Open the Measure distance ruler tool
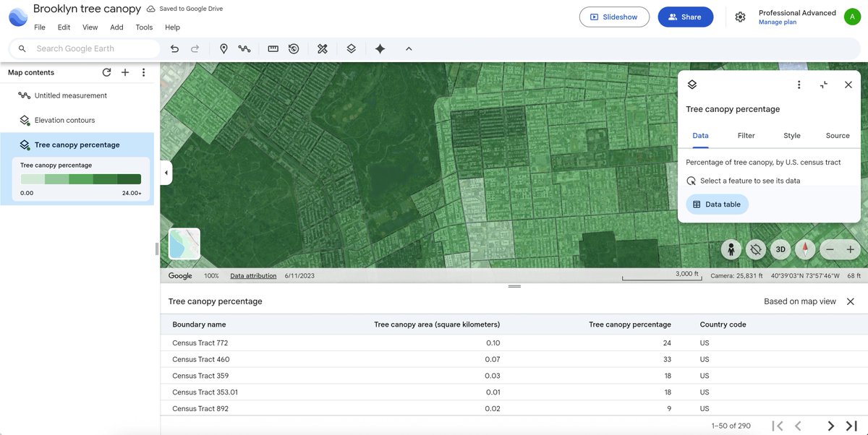 (273, 48)
